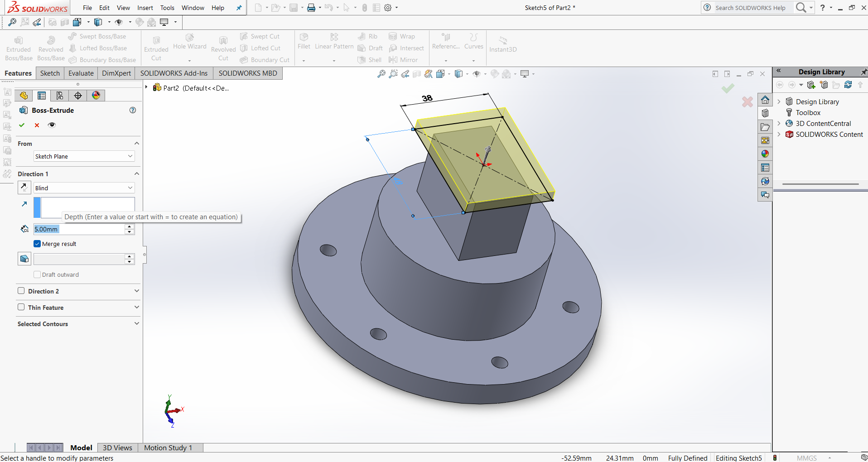Screen dimensions: 868x462
Task: Select SOLIDWORKS Content library item
Action: (x=829, y=134)
